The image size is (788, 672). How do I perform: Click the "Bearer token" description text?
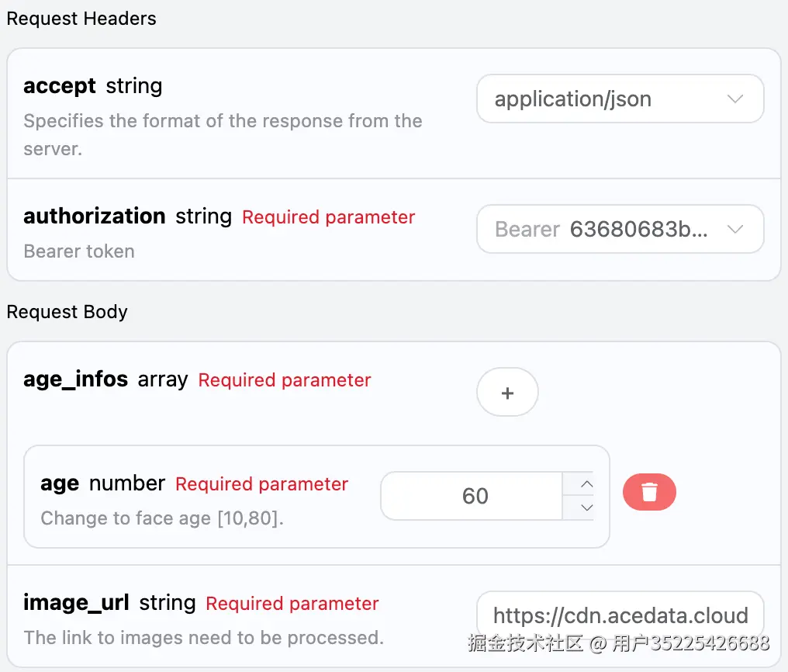[79, 251]
